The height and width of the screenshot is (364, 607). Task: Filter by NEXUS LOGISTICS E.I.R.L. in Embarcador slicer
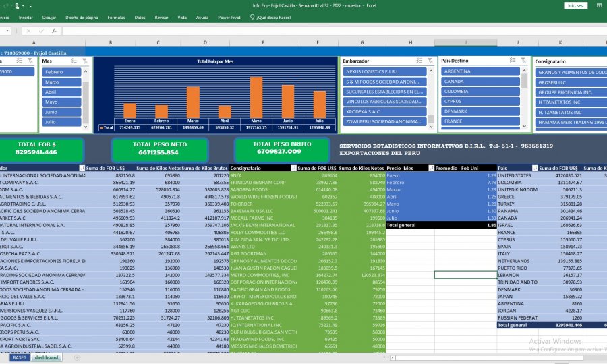pyautogui.click(x=384, y=71)
